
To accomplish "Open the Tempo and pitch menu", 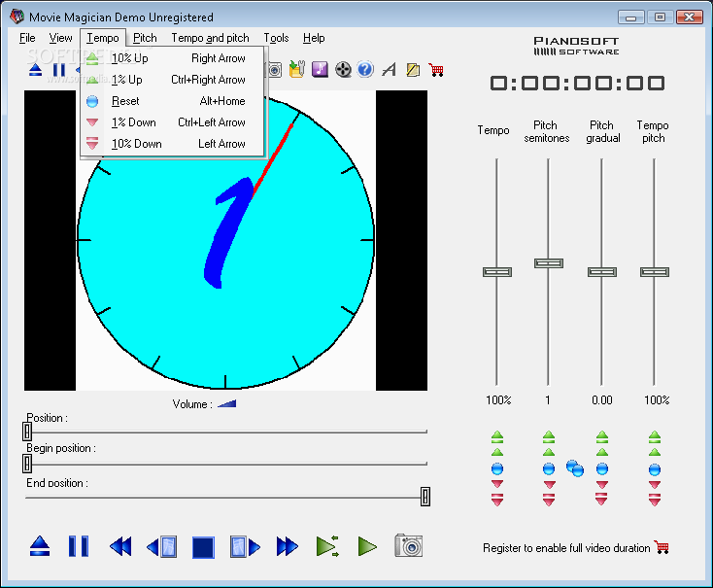I will coord(210,38).
